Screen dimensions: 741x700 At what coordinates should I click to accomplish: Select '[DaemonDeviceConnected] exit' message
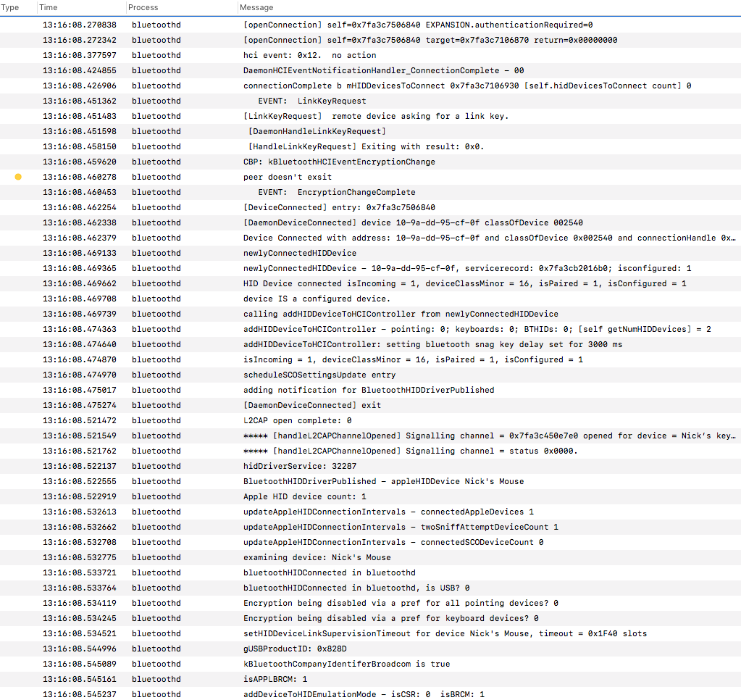[x=312, y=405]
